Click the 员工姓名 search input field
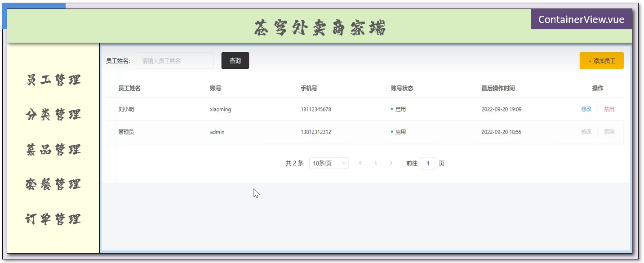The height and width of the screenshot is (263, 644). (174, 61)
